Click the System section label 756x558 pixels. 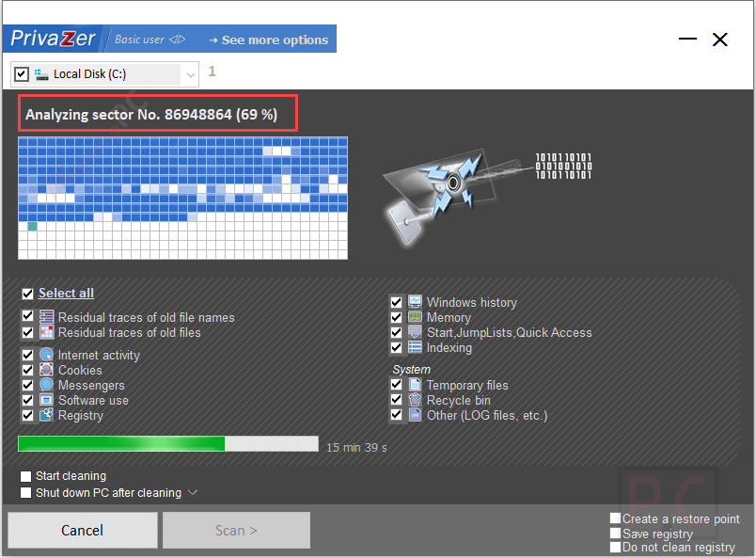pyautogui.click(x=411, y=369)
